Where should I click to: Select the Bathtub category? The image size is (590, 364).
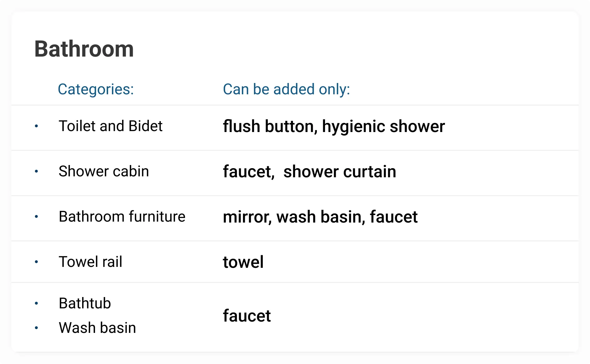coord(85,303)
